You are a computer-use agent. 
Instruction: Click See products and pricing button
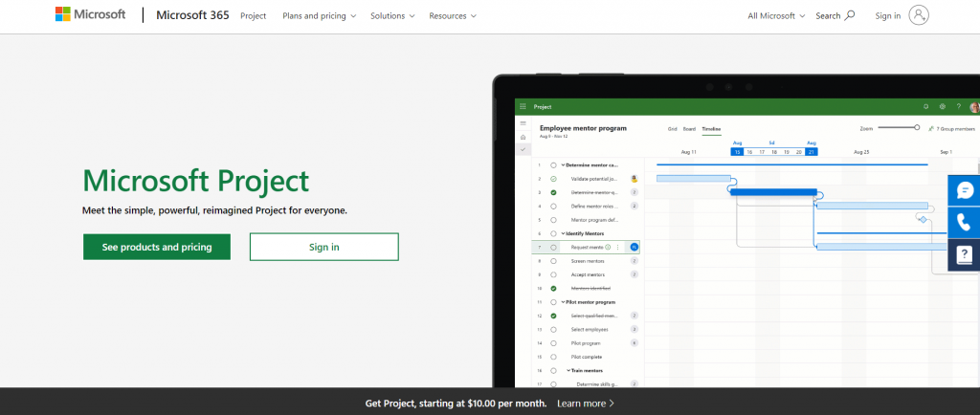coord(157,247)
